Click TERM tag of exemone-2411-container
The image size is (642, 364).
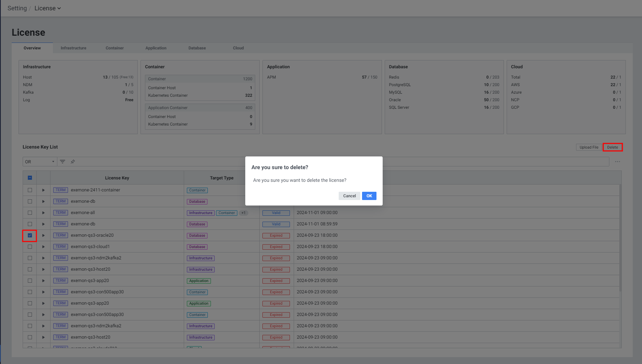click(60, 190)
